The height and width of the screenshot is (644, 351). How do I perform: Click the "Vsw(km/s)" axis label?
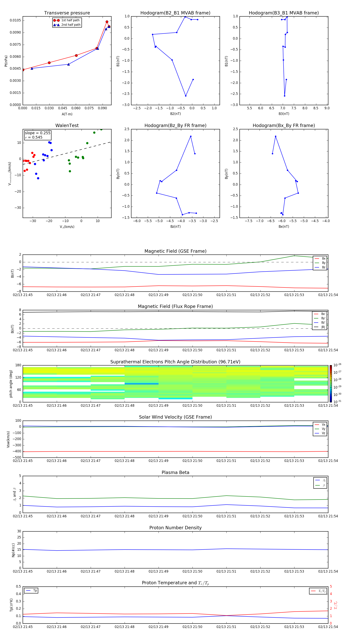click(8, 439)
